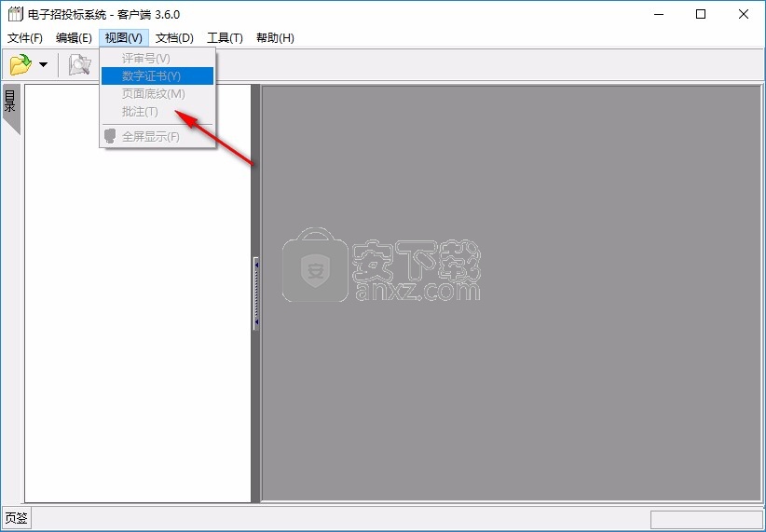The height and width of the screenshot is (532, 766).
Task: Open the 工具(T) menu
Action: [x=225, y=38]
